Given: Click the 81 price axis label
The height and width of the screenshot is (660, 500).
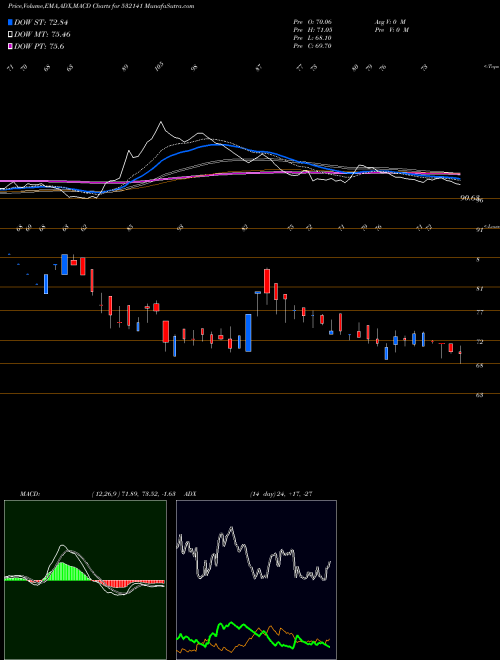Looking at the screenshot, I should click(x=479, y=289).
